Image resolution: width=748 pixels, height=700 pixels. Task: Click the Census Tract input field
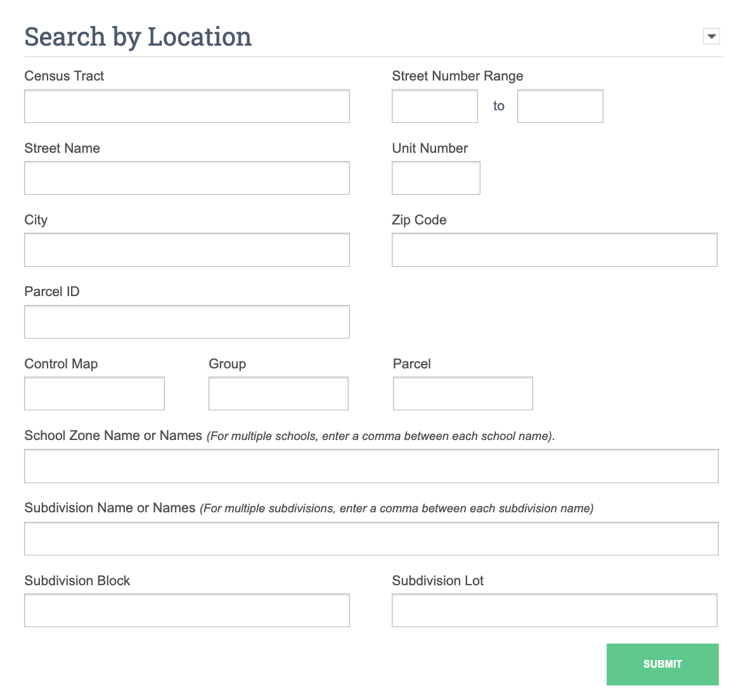(186, 106)
